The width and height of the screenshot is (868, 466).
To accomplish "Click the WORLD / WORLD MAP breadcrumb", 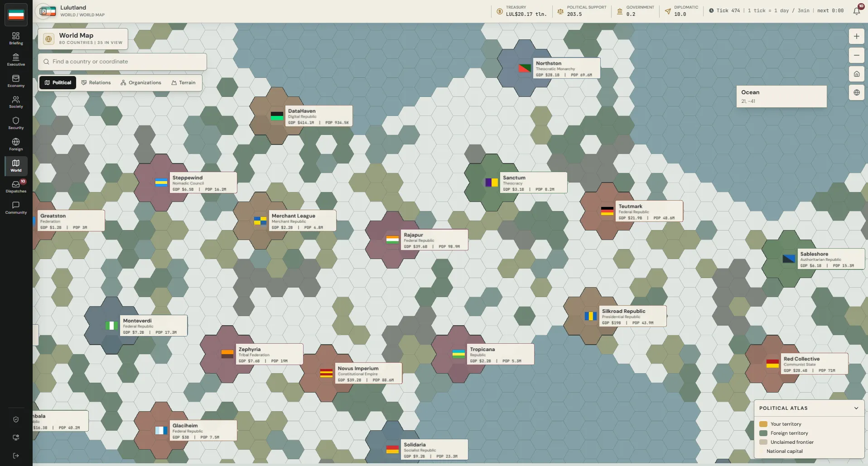I will pos(82,15).
